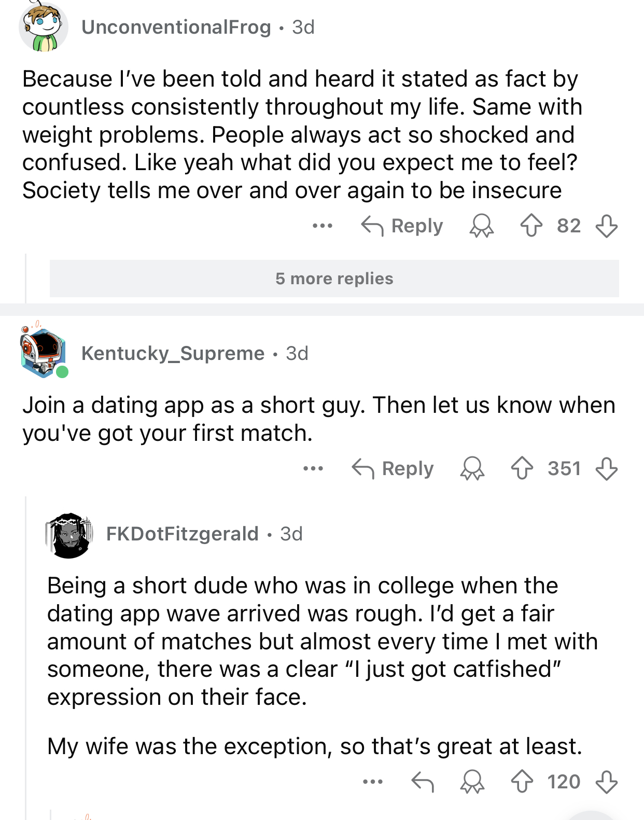Screen dimensions: 644x820
Task: Open overflow menu on FKDotFitzgerald's comment
Action: click(373, 782)
